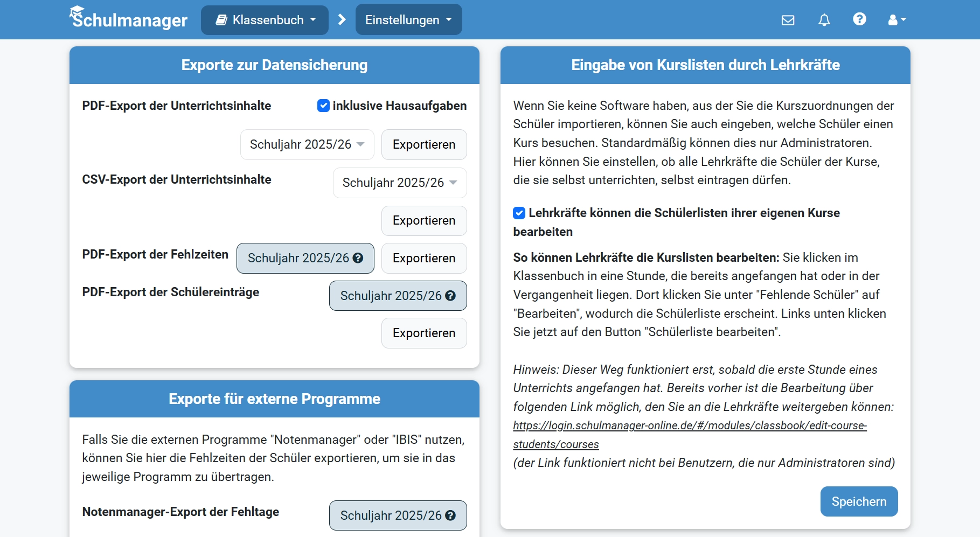Save settings with the Speichern button
The image size is (980, 537).
click(x=859, y=501)
